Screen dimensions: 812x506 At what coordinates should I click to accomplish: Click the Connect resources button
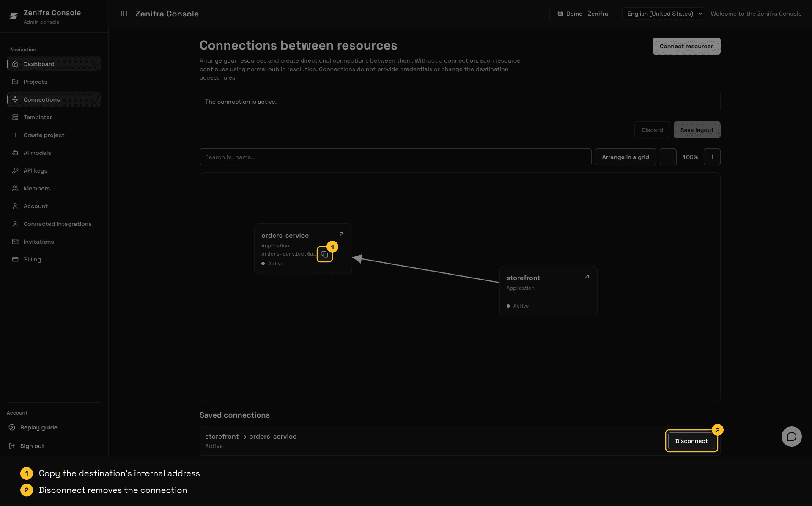tap(686, 46)
